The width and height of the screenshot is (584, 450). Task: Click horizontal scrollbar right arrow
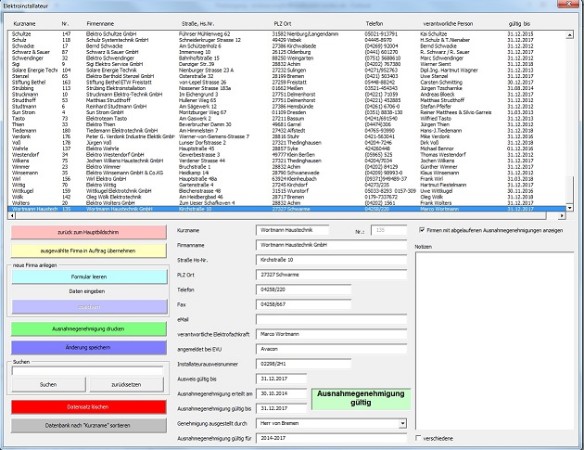click(562, 216)
